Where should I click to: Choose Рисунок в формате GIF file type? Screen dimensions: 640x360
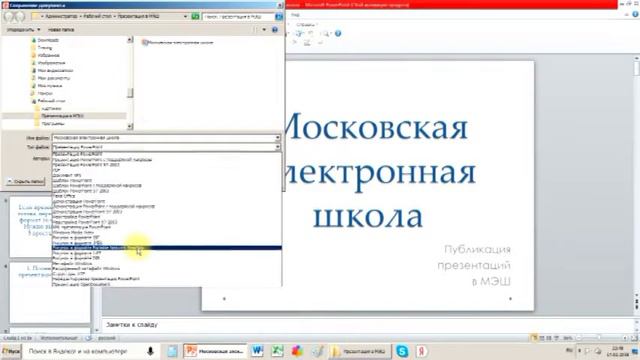[x=167, y=238]
